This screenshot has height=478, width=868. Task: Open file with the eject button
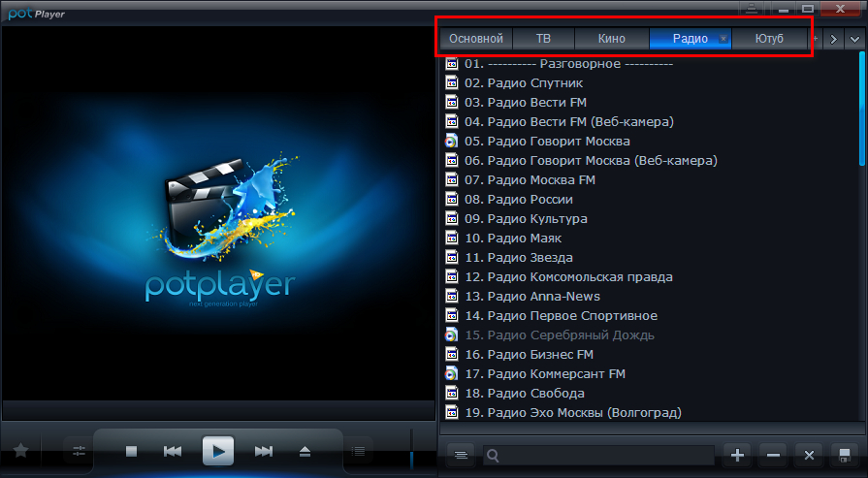click(x=305, y=452)
